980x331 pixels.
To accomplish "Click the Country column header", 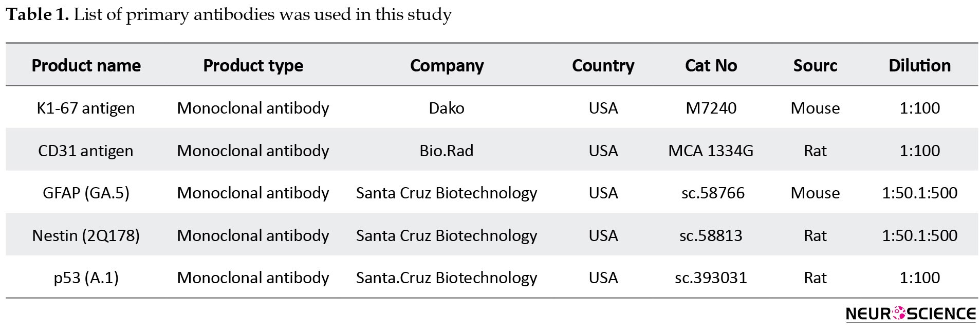I will point(603,66).
